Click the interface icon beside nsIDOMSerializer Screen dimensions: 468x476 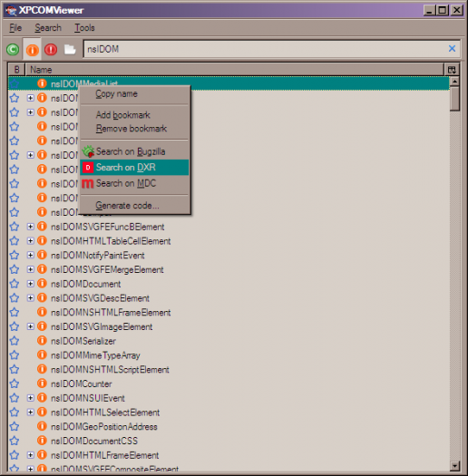coord(42,341)
